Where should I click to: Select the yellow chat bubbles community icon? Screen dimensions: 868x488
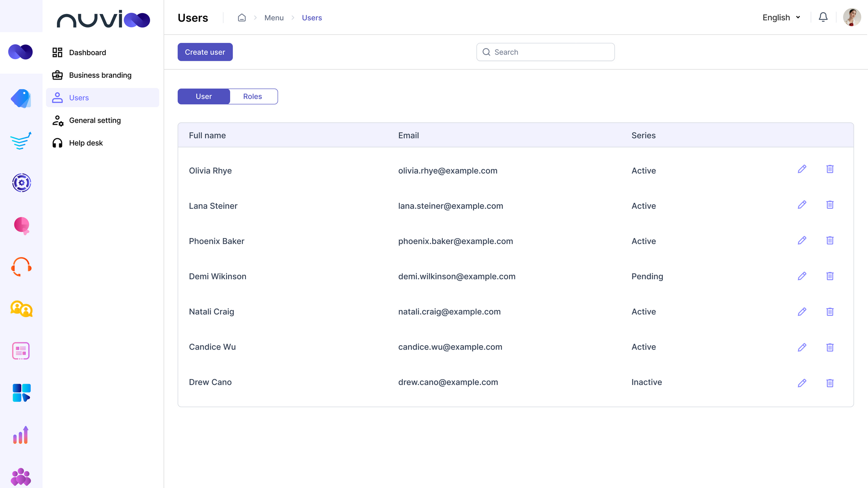pos(21,309)
